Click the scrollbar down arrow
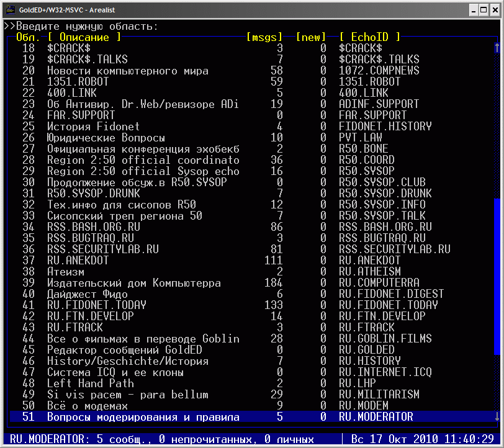This screenshot has height=448, width=504. tap(497, 417)
